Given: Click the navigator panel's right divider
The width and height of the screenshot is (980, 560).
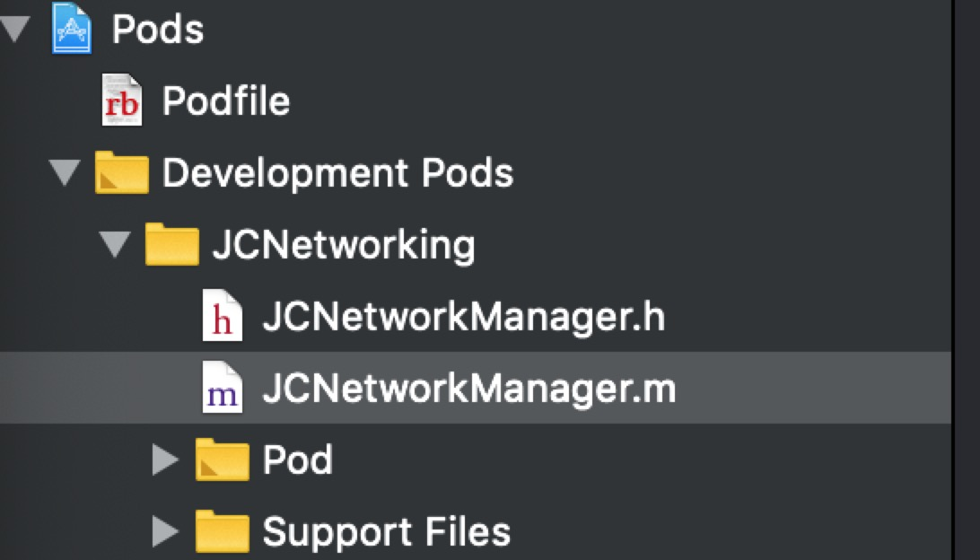Looking at the screenshot, I should click(954, 280).
